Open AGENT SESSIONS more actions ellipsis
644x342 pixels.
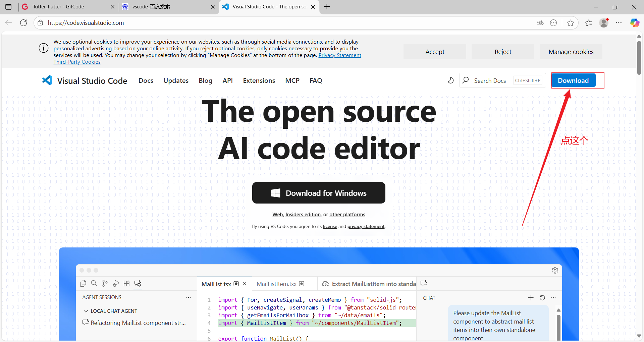[189, 297]
